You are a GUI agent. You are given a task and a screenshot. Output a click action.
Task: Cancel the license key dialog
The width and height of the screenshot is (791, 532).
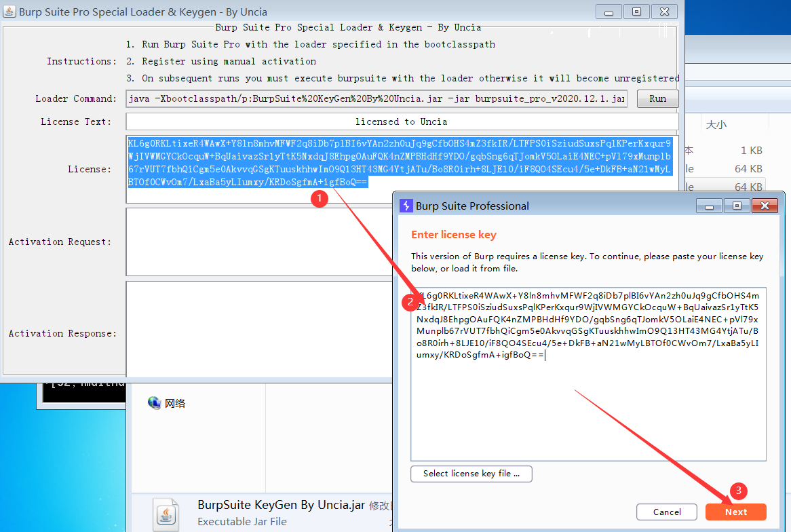tap(666, 512)
